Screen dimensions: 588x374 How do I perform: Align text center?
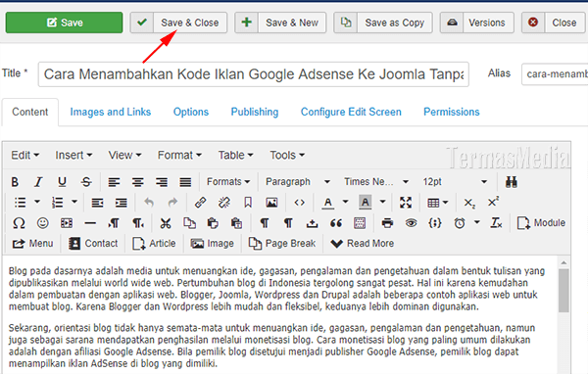137,182
